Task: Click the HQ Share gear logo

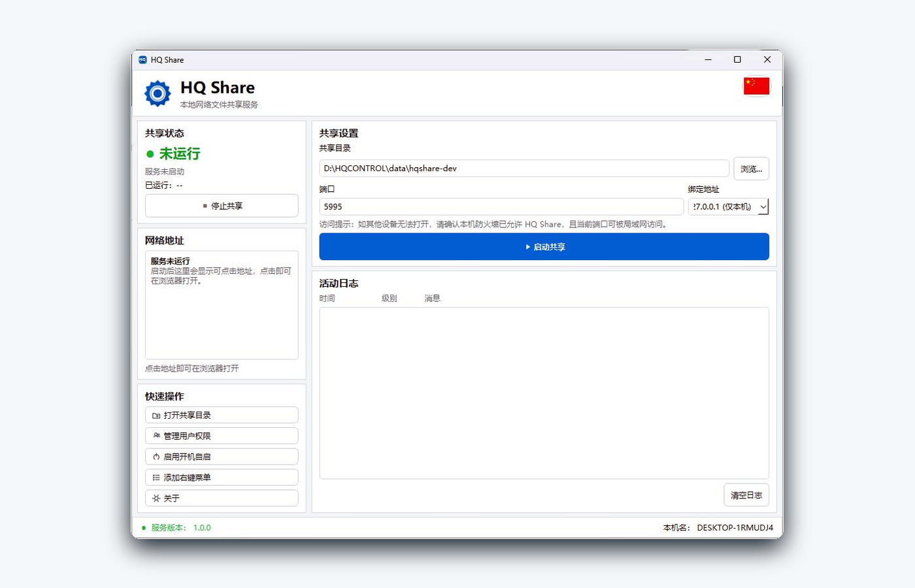Action: pos(158,93)
